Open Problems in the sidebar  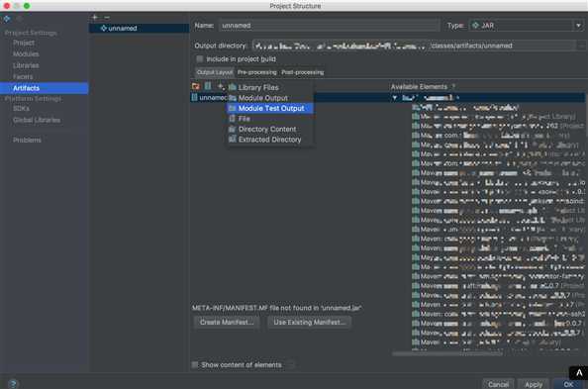click(27, 140)
